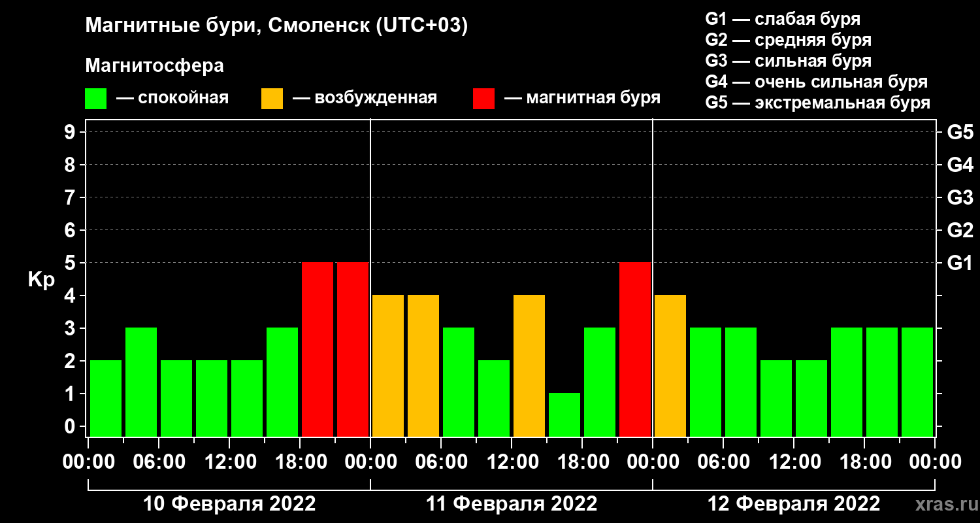Click the green bar at 15:00 on 10 Февраля
Viewport: 980px width, 523px height.
pos(282,382)
